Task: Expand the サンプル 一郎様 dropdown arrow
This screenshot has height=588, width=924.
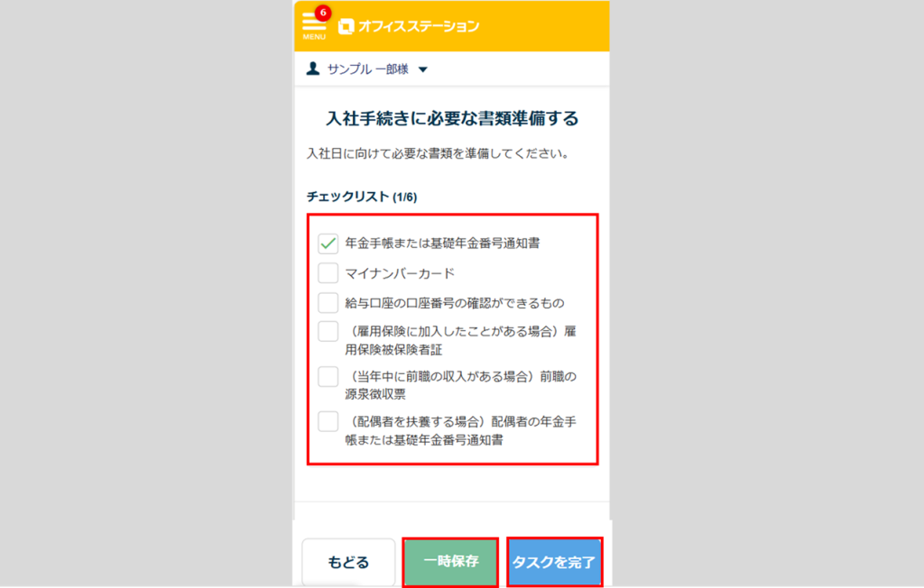Action: (x=422, y=69)
